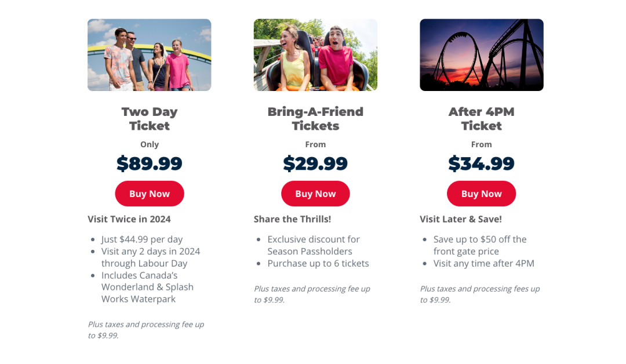This screenshot has width=626, height=364.
Task: Click Buy Now for Two Day Ticket
Action: pyautogui.click(x=150, y=194)
